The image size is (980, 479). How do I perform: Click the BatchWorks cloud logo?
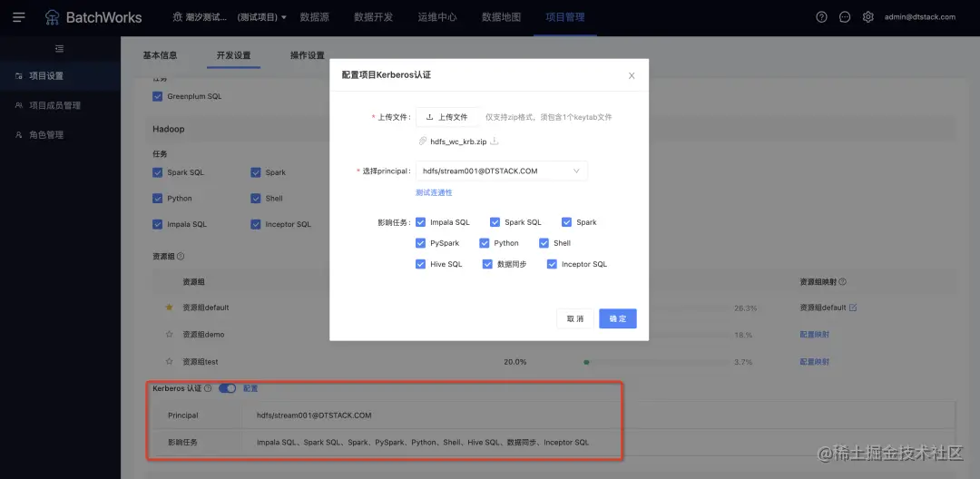click(53, 17)
